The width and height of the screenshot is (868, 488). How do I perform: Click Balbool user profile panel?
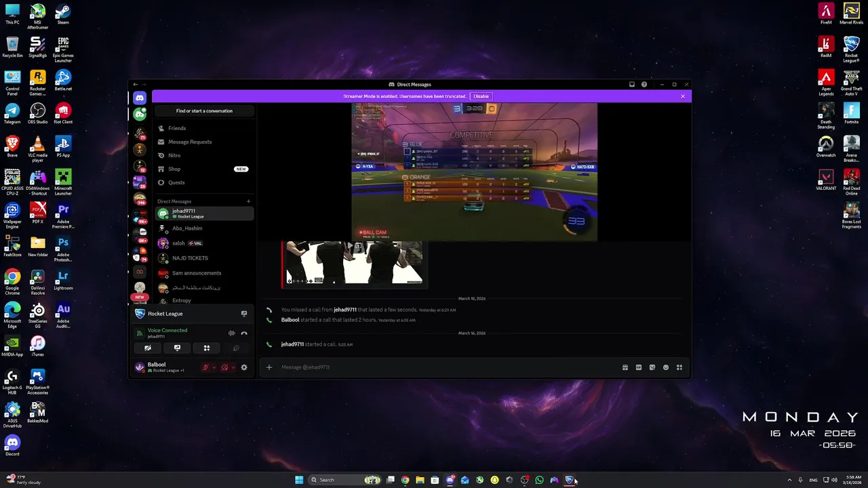[166, 367]
